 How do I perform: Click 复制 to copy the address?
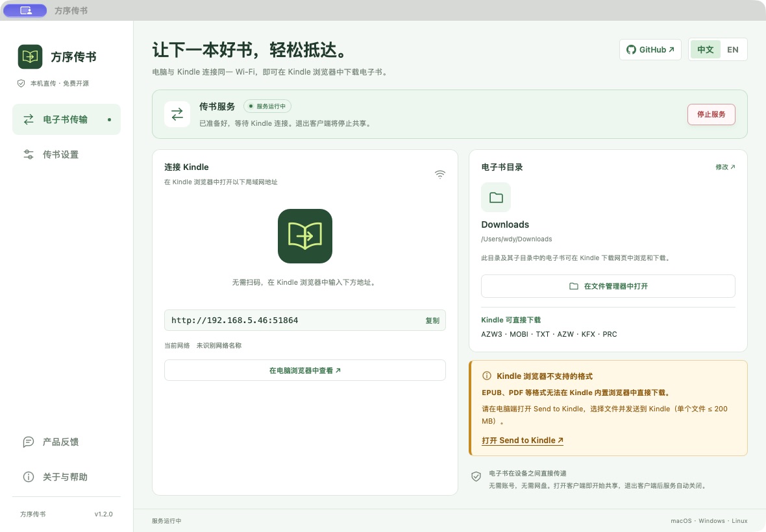pos(432,320)
